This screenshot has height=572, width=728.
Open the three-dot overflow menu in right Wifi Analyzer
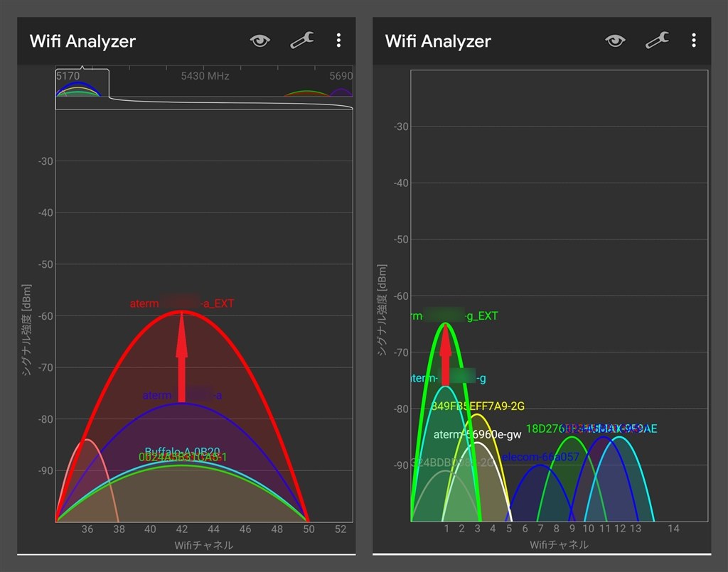pyautogui.click(x=694, y=41)
